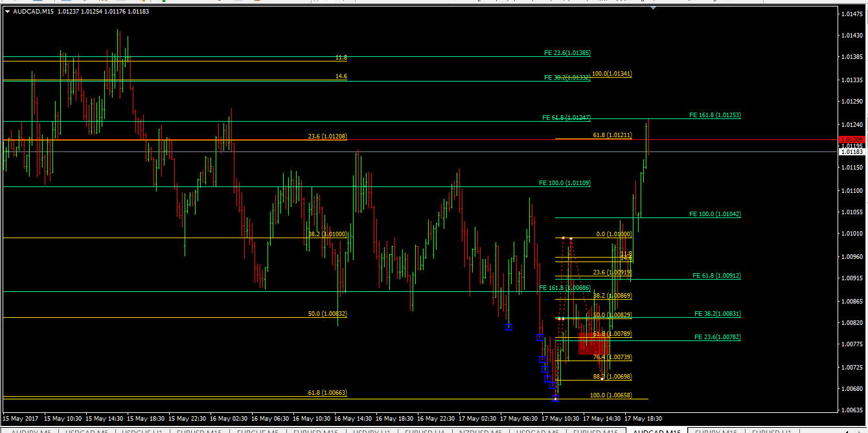
Task: Click the lowest blue square at 1.00658 line
Action: 555,398
